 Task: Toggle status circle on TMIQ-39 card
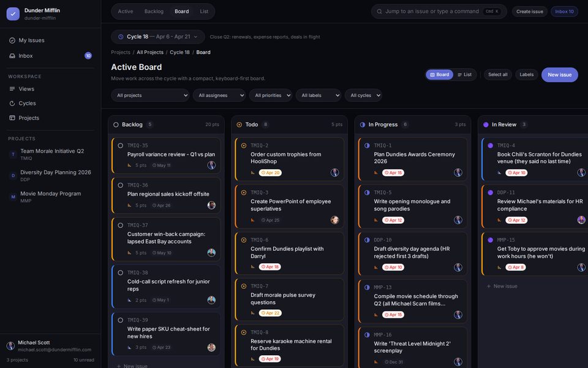pyautogui.click(x=121, y=320)
